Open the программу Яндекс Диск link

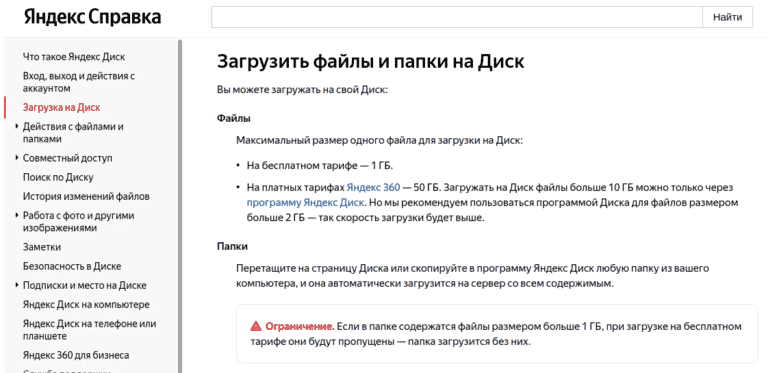[x=305, y=202]
